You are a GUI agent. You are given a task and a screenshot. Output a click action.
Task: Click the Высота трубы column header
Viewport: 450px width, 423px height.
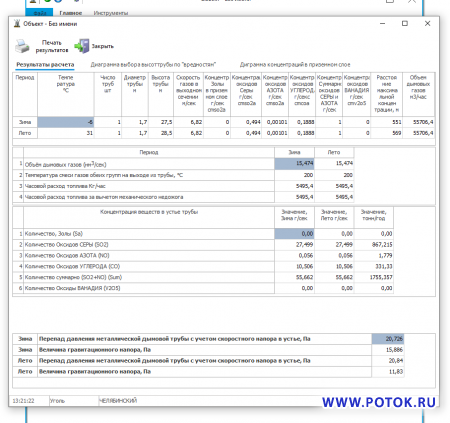161,94
